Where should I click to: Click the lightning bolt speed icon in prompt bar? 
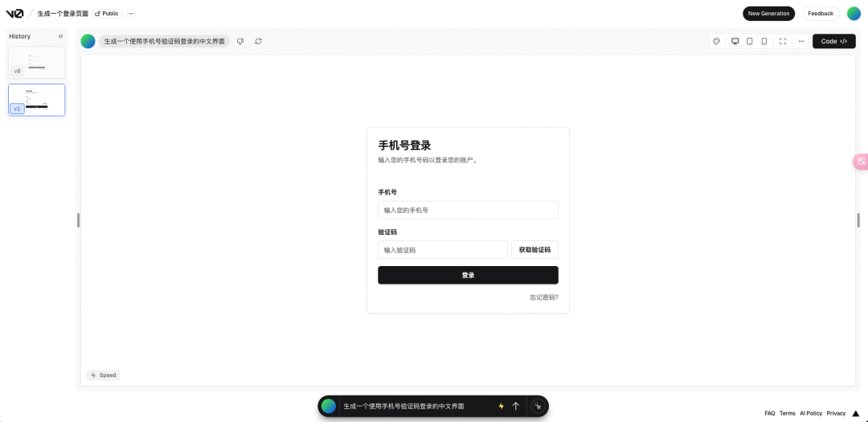pyautogui.click(x=502, y=406)
